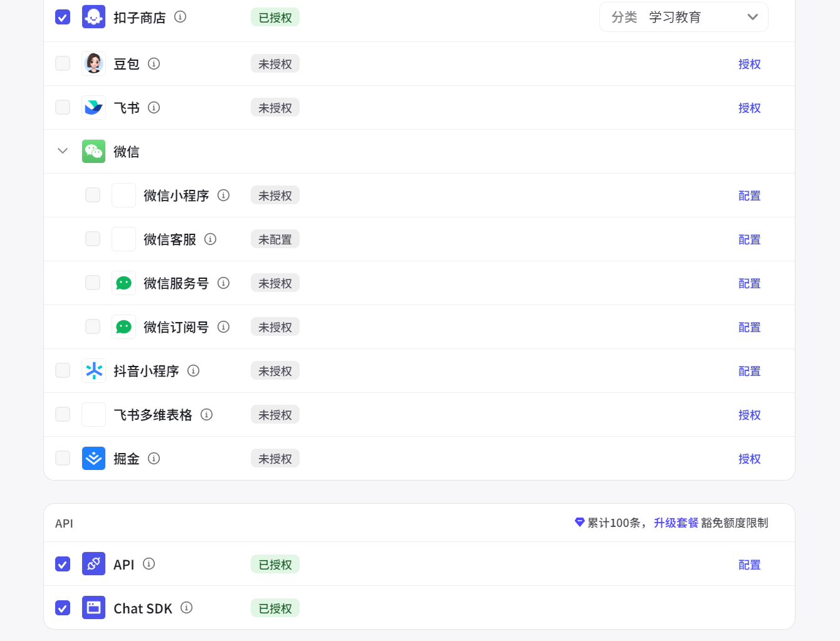Click 配置 link for 微信订阅号
The height and width of the screenshot is (641, 840).
749,327
